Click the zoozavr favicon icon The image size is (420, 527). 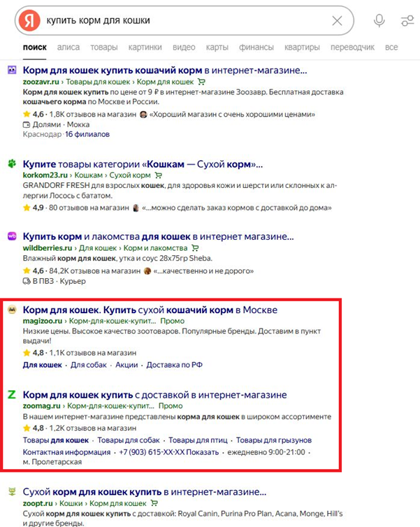pos(12,70)
